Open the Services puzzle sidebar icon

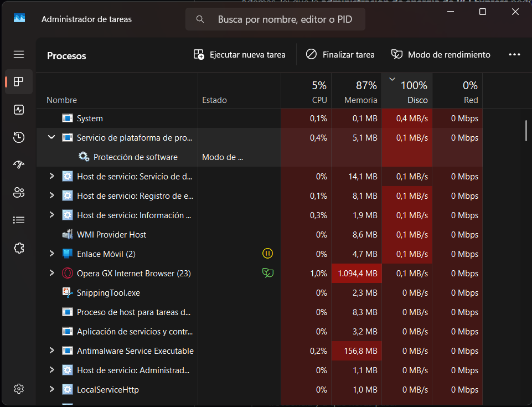[19, 248]
